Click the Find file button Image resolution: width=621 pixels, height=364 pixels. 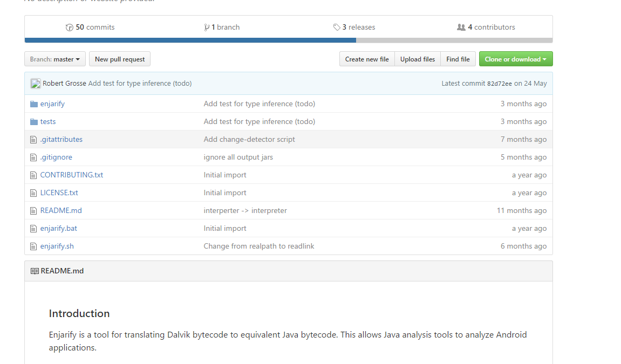click(458, 59)
